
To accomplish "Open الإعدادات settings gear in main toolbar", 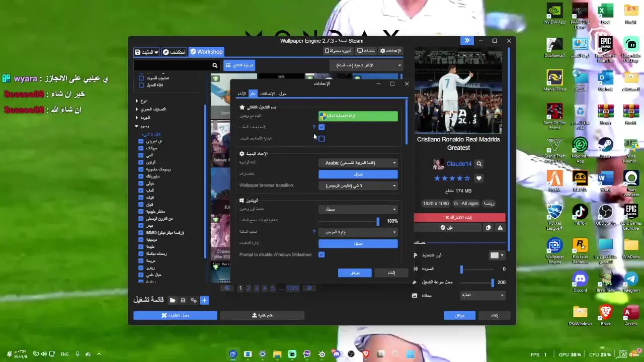I will (390, 51).
